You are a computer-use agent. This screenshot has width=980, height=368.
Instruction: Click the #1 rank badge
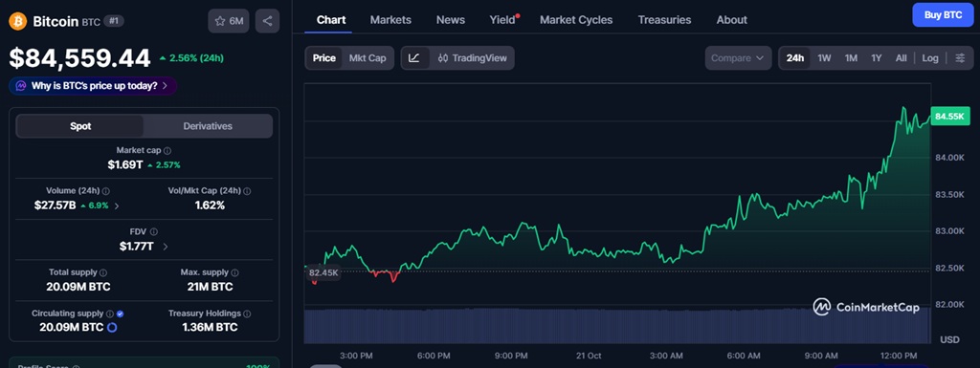[x=113, y=21]
